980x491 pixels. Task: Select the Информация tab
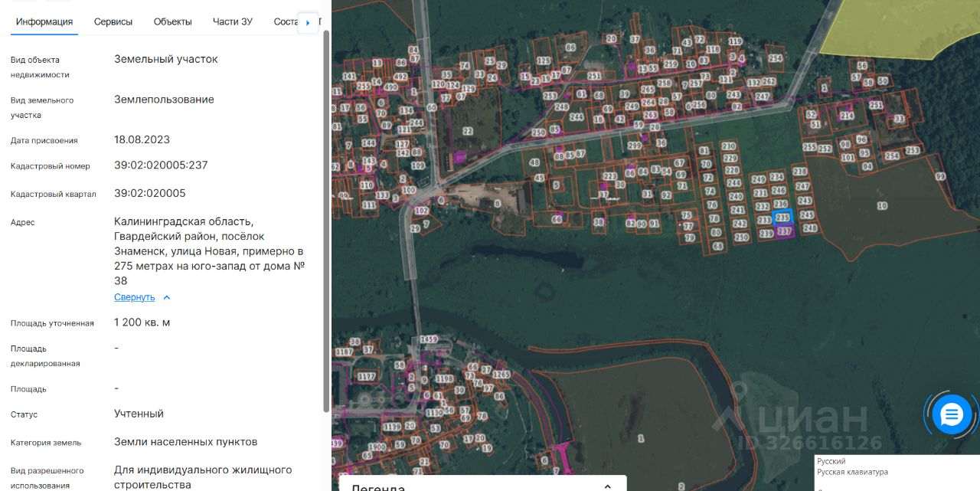coord(44,21)
